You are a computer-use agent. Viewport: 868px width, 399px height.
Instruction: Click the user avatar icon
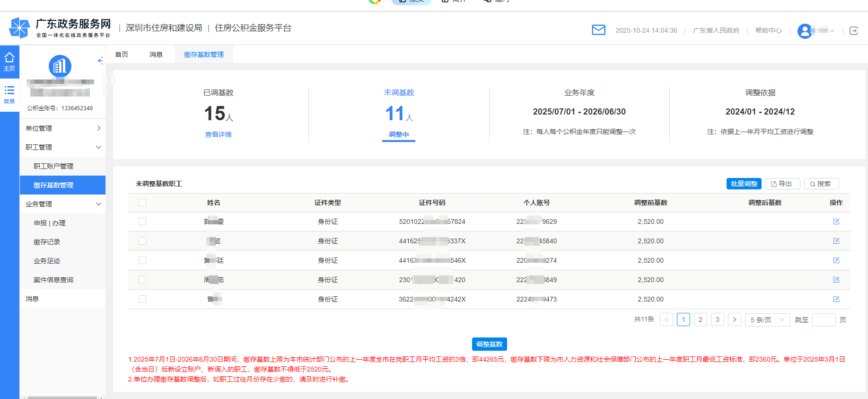pos(805,31)
